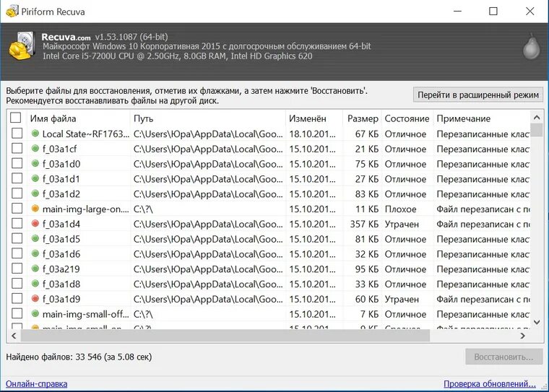Click the Recuva.com header title

point(66,37)
